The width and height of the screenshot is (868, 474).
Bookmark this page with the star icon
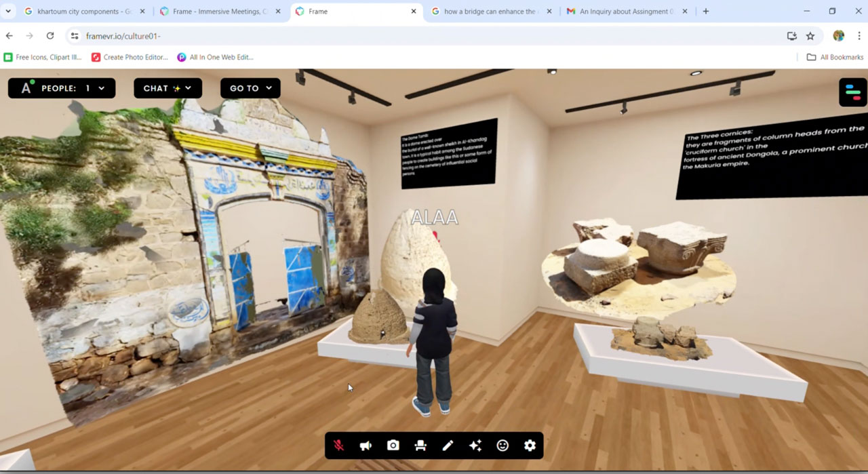[x=810, y=36]
